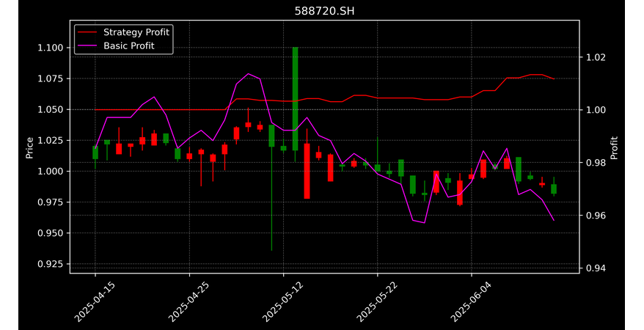Click the 1.025 price tick label
The height and width of the screenshot is (330, 644).
(51, 140)
